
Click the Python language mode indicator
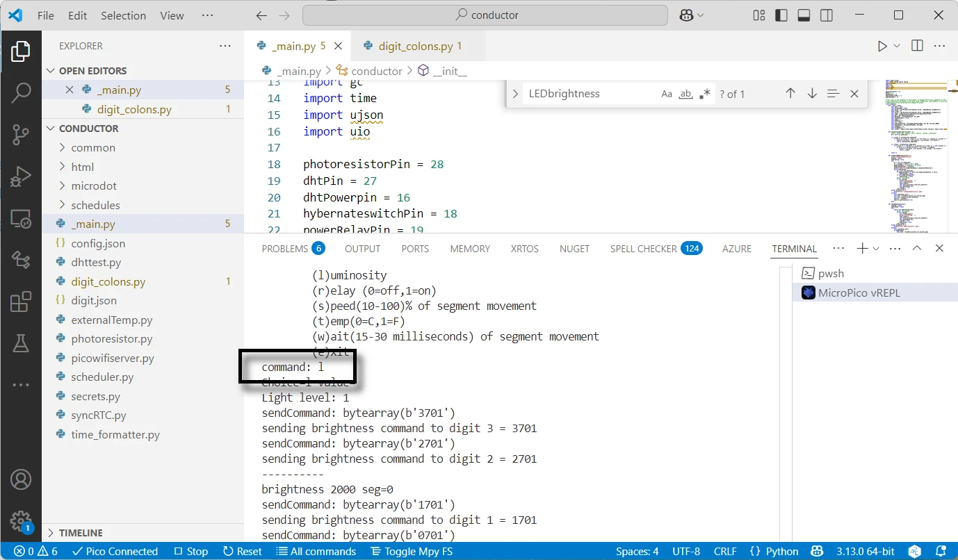(782, 552)
